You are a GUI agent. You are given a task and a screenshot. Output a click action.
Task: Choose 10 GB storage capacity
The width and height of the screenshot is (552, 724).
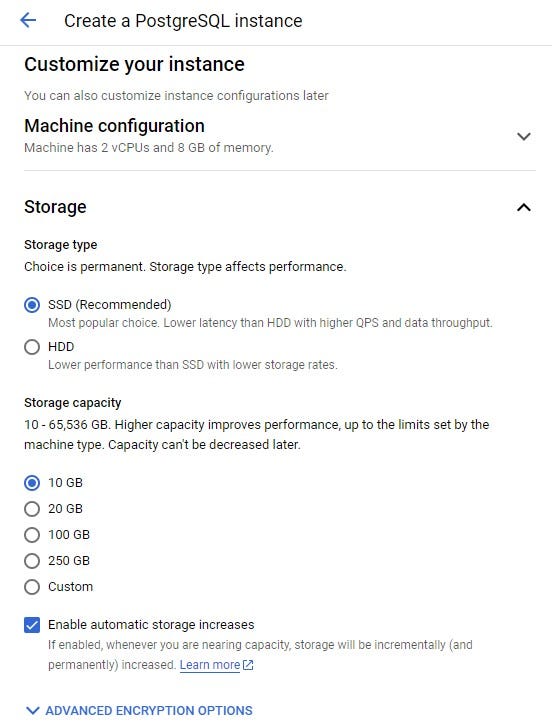(x=32, y=483)
